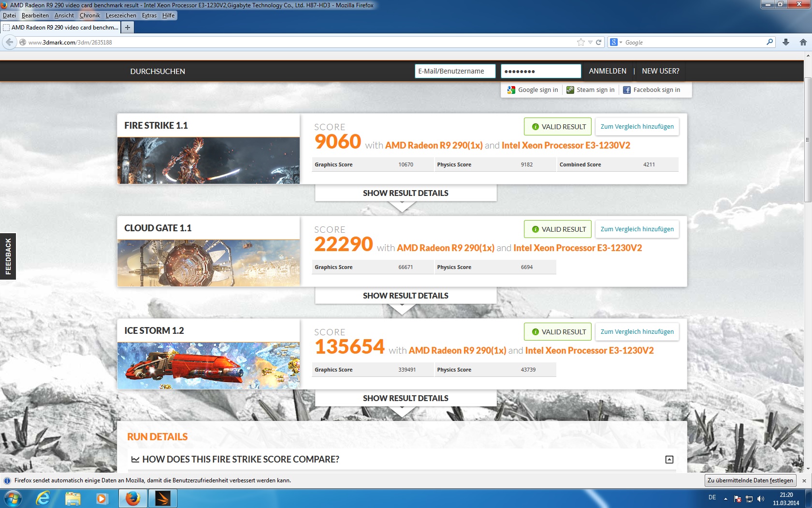Click VALID RESULT badge for Ice Storm
This screenshot has height=508, width=812.
click(558, 332)
